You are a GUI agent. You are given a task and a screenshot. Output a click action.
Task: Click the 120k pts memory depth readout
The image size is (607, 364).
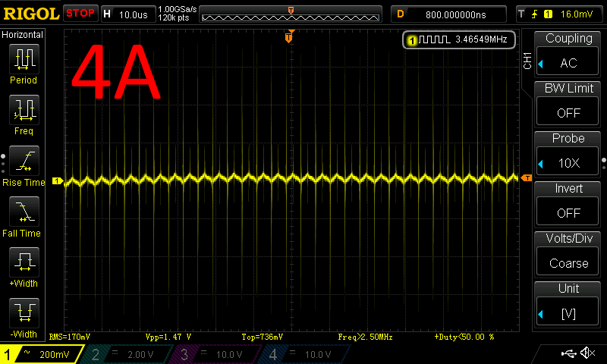[174, 17]
